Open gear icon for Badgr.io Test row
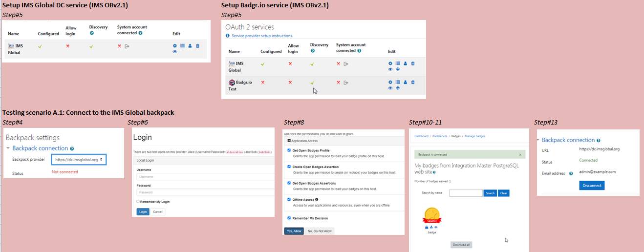Screen dimensions: 644x252 390,82
